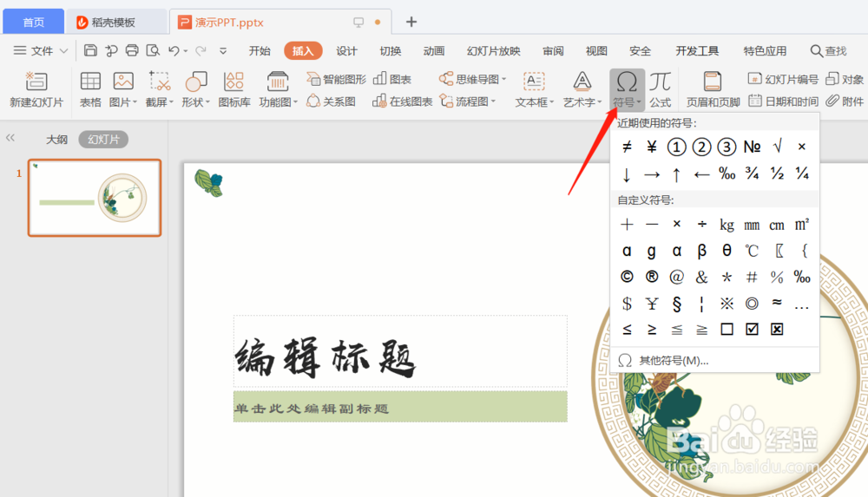Click the 符号 symbol Omega icon
868x497 pixels.
(627, 82)
